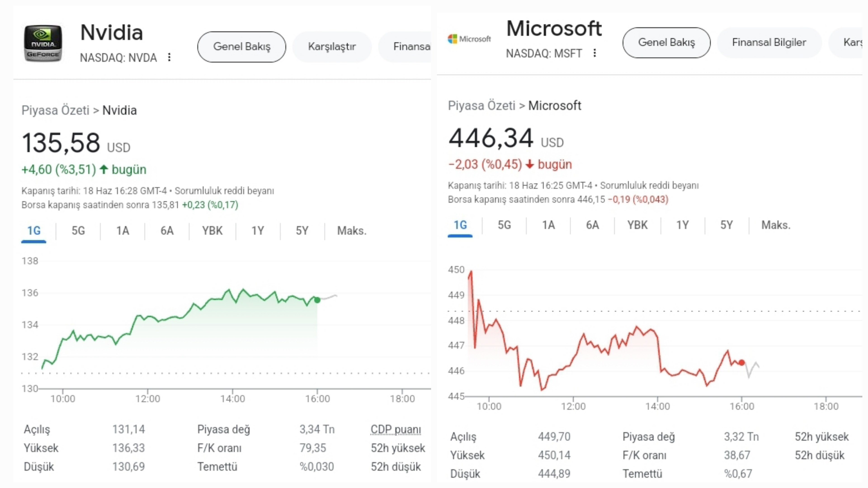The image size is (868, 488).
Task: Open the three-dot menu next to NASDAQ: MSFT
Action: (595, 53)
